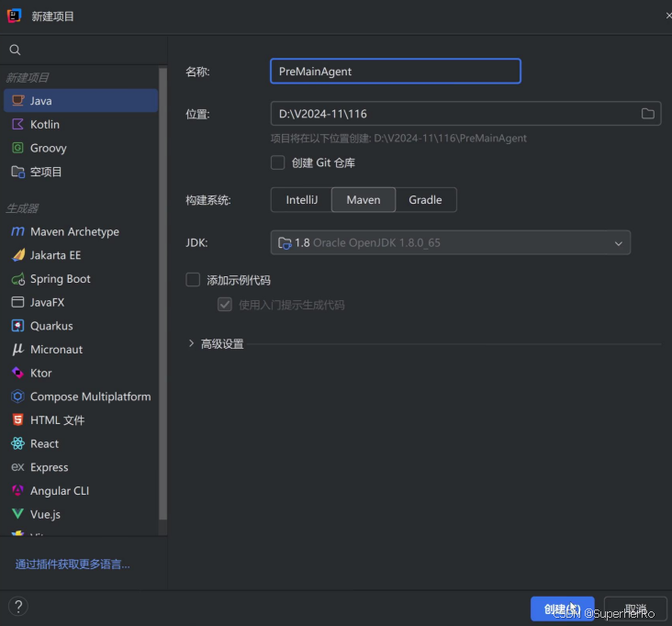Click the search magnifier icon
Viewport: 672px width, 626px height.
tap(15, 50)
